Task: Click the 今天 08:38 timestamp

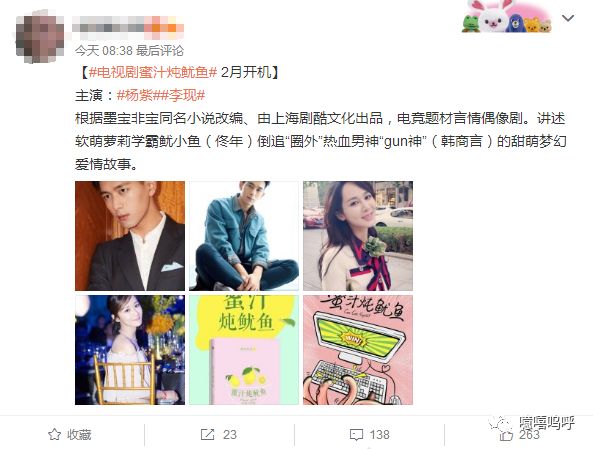Action: pos(103,50)
